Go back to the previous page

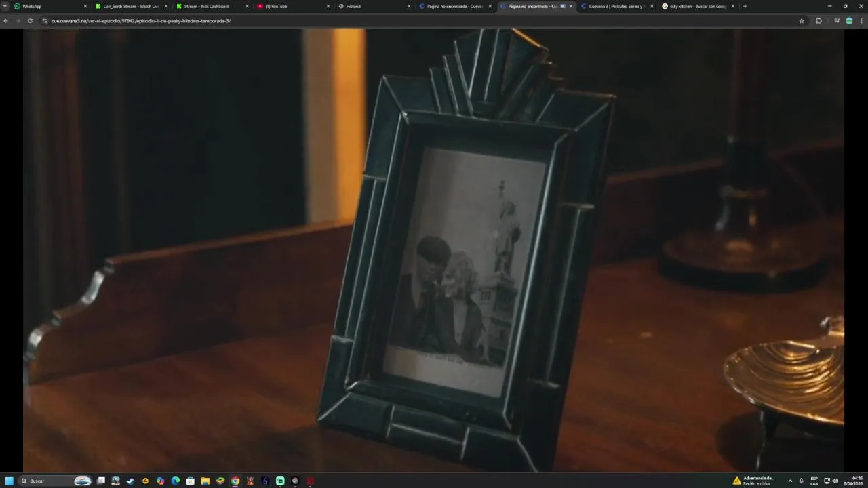point(5,21)
